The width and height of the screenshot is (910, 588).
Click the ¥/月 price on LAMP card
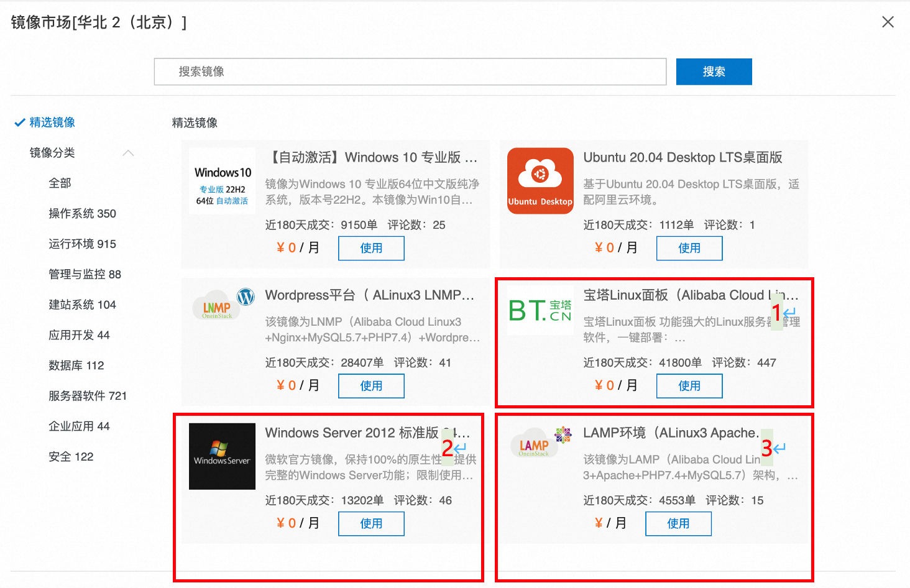click(x=610, y=524)
